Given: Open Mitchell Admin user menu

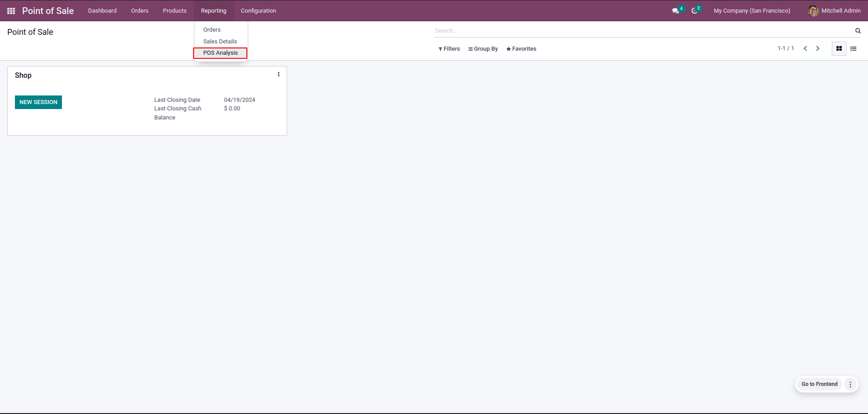Looking at the screenshot, I should click(x=834, y=11).
